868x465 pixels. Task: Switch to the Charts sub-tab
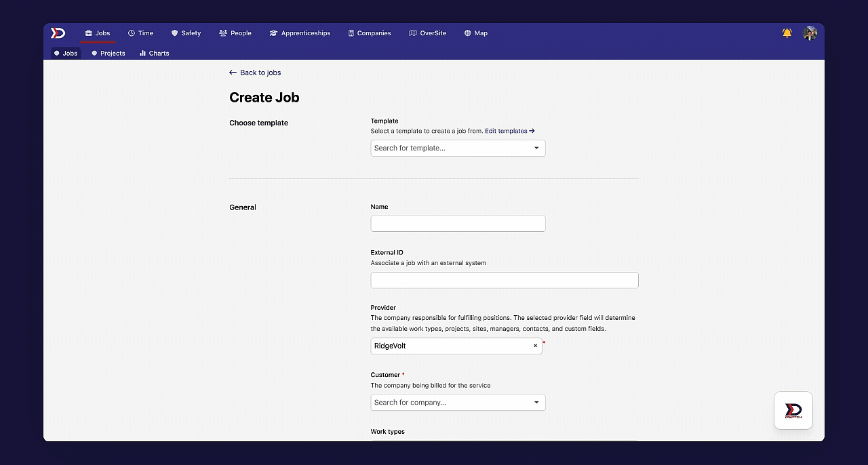pyautogui.click(x=154, y=53)
